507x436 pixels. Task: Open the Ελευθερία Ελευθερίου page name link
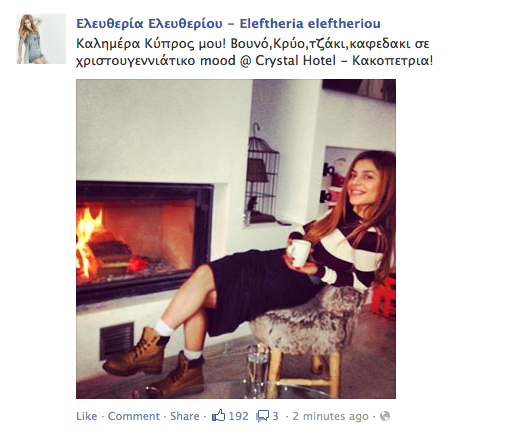pyautogui.click(x=228, y=24)
